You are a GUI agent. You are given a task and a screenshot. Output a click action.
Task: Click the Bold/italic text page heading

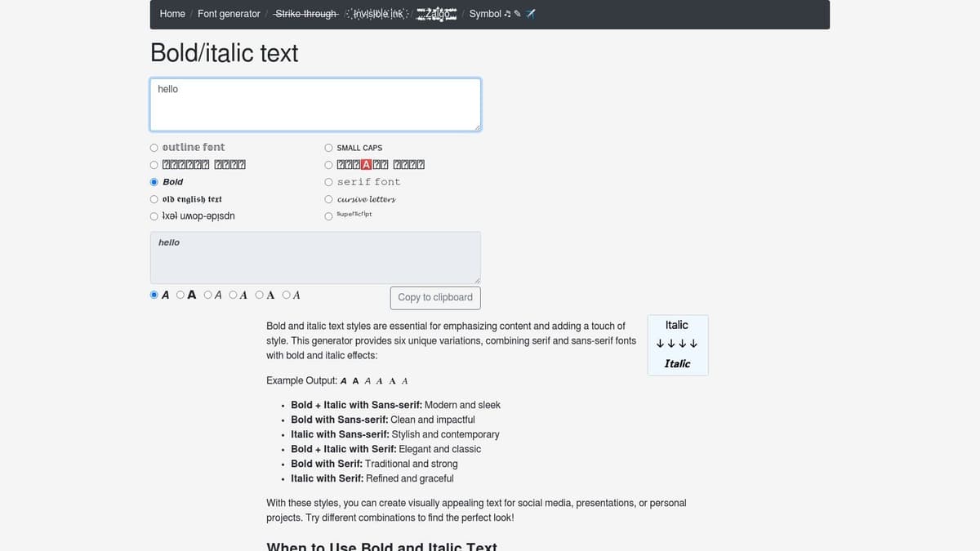[225, 53]
